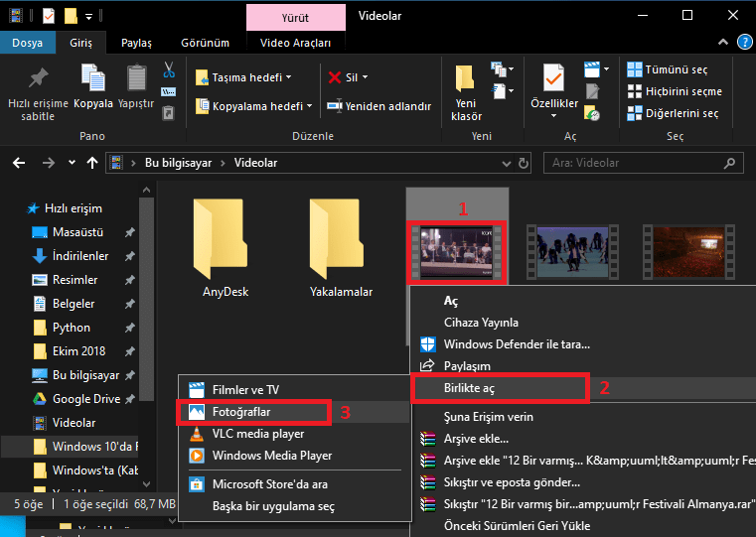The width and height of the screenshot is (756, 537).
Task: Click the scissors cut icon
Action: coord(169,70)
